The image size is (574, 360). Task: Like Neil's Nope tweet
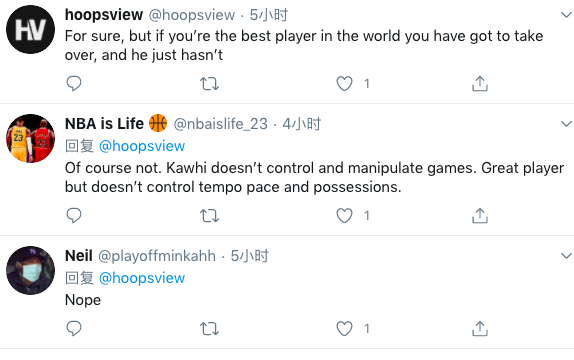(344, 329)
